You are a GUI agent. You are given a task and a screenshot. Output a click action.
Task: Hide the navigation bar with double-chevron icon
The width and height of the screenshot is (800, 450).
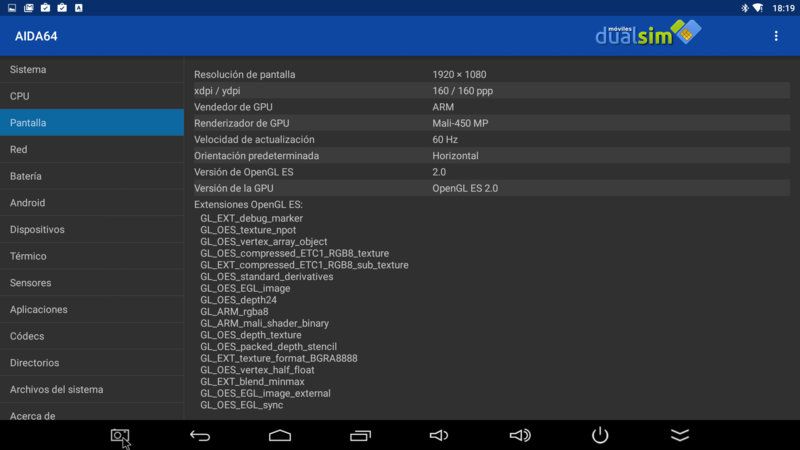(x=680, y=435)
